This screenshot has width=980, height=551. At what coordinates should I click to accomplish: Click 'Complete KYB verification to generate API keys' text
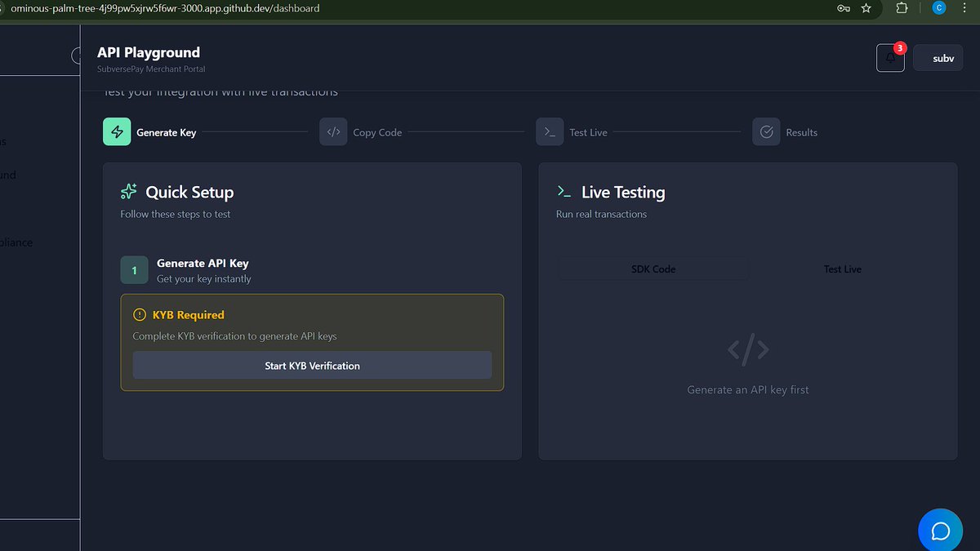click(235, 336)
